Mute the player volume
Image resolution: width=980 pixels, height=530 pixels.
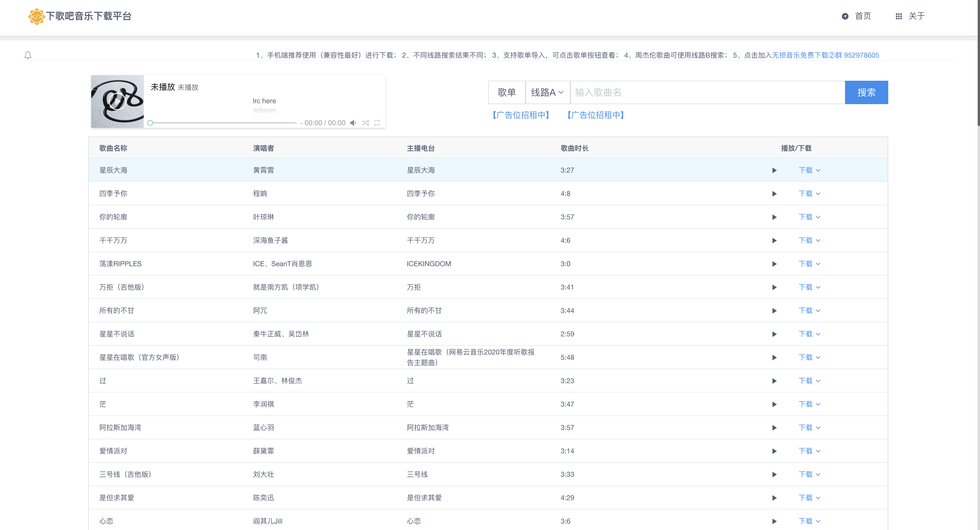353,123
